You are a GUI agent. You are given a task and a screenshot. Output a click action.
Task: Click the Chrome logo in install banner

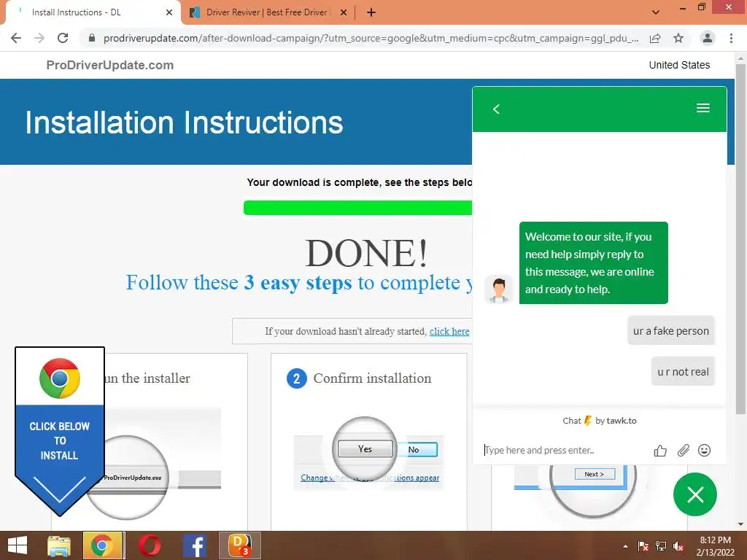click(x=60, y=378)
